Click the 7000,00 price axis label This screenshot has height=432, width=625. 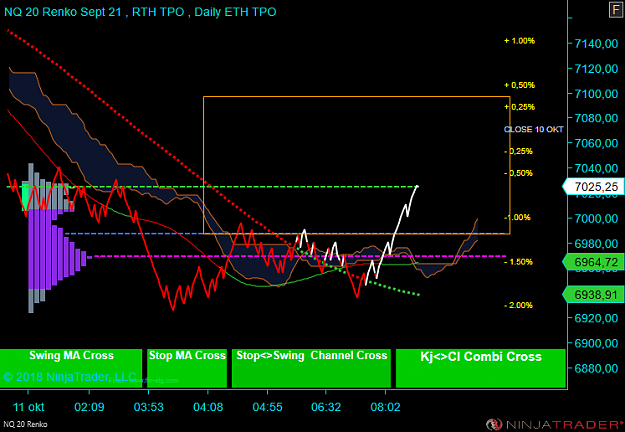pyautogui.click(x=596, y=218)
